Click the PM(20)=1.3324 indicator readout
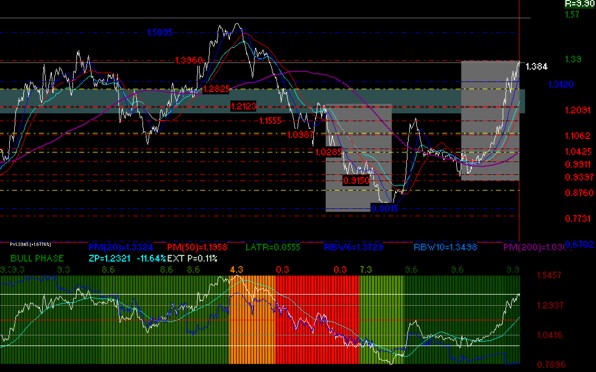The image size is (596, 372). coord(120,247)
